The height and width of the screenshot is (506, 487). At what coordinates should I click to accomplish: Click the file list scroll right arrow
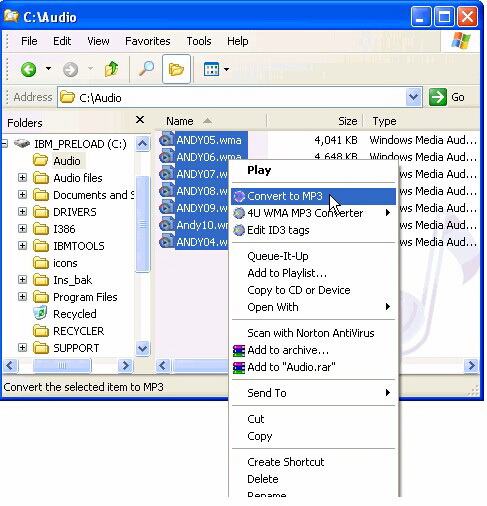pyautogui.click(x=471, y=366)
